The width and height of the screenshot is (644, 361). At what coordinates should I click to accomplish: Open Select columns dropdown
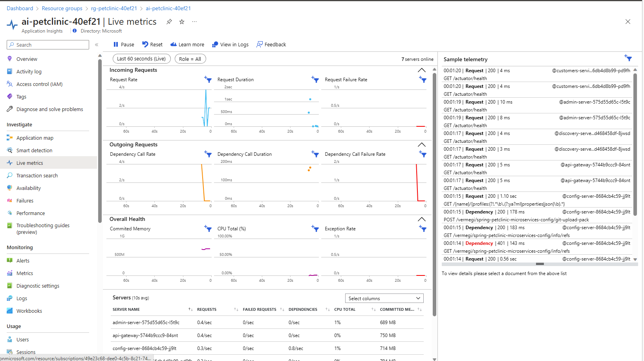coord(384,298)
